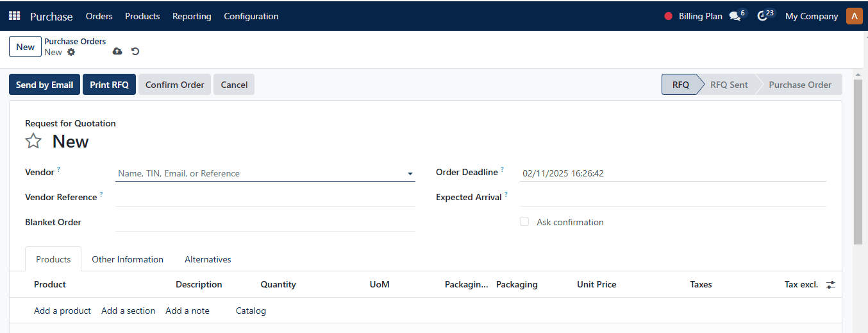868x333 pixels.
Task: Click the discard changes undo icon
Action: coord(135,51)
